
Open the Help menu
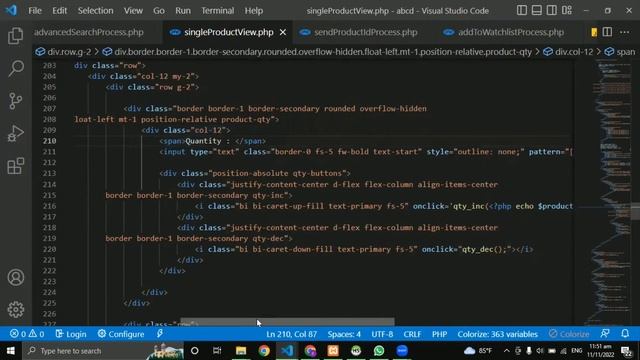pos(253,11)
